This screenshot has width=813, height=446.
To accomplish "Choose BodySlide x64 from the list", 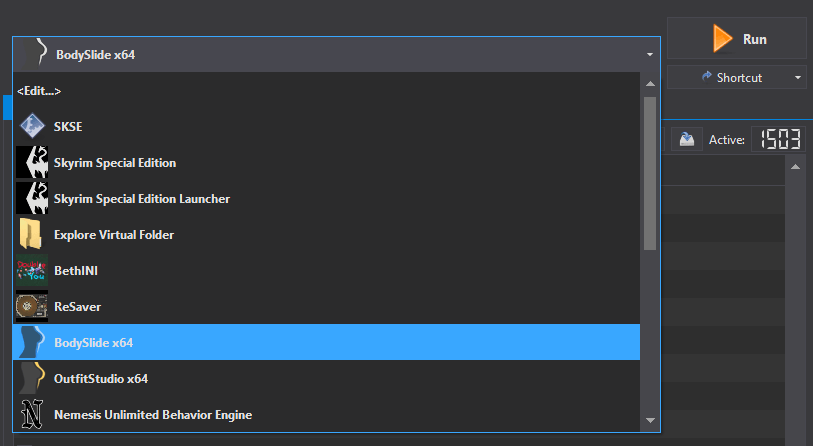I will pyautogui.click(x=93, y=343).
